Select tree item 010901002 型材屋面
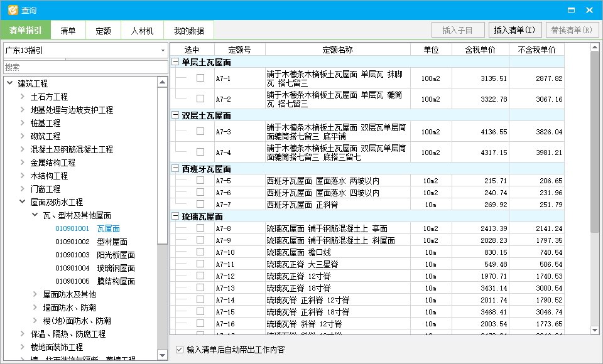The height and width of the screenshot is (364, 603). point(91,242)
